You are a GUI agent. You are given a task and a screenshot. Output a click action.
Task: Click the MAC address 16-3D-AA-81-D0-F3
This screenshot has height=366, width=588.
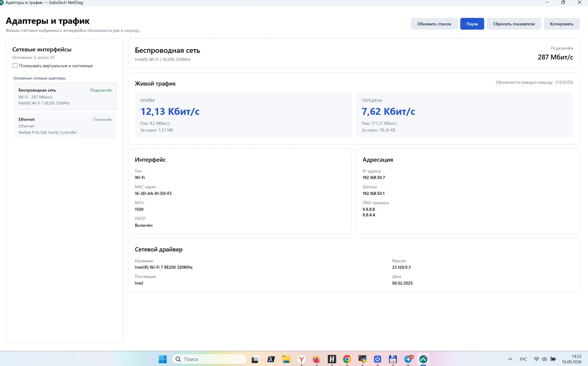153,193
